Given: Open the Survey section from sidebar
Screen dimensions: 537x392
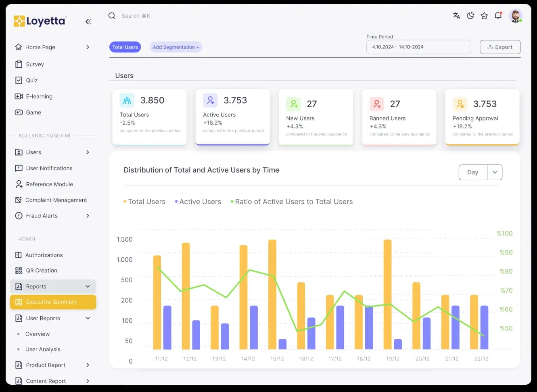Looking at the screenshot, I should (x=34, y=64).
